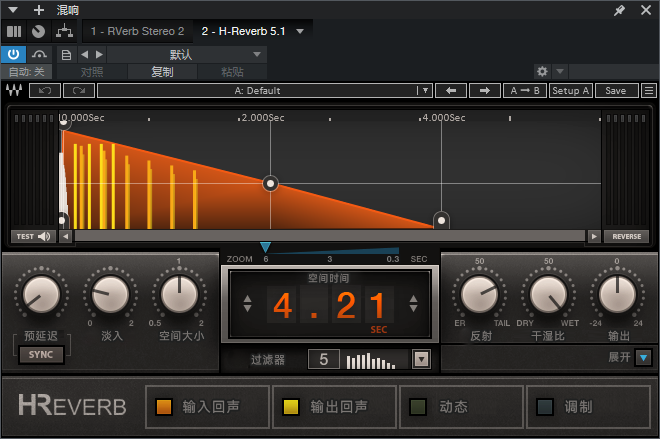Screen dimensions: 660x439
Task: Switch to 1 - RVerb Stereo 2 tab
Action: (x=137, y=31)
